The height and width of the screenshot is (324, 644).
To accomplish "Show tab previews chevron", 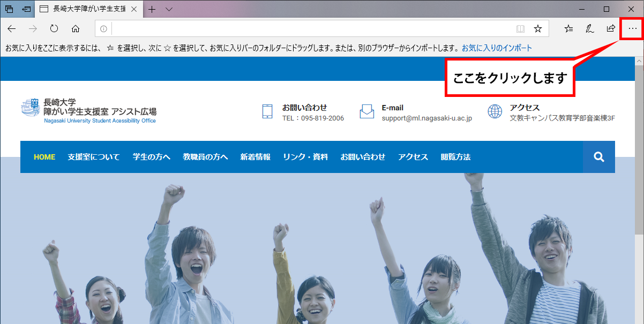I will point(169,9).
